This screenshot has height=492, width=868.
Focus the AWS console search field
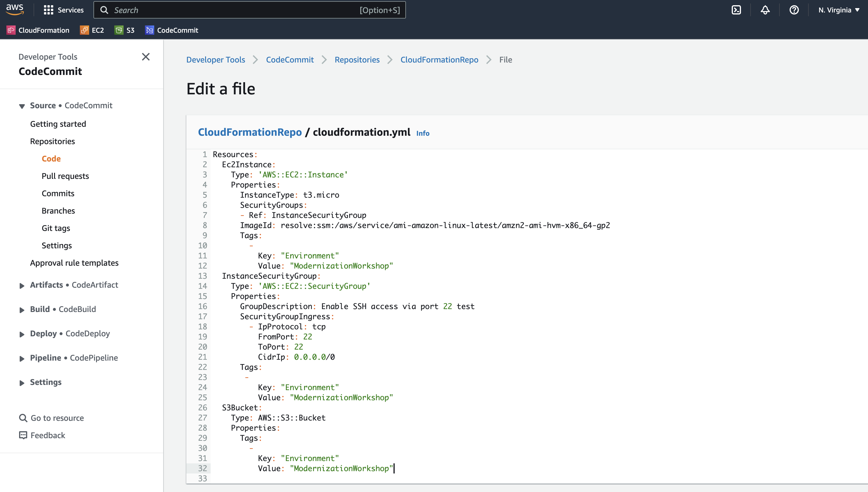coord(250,10)
